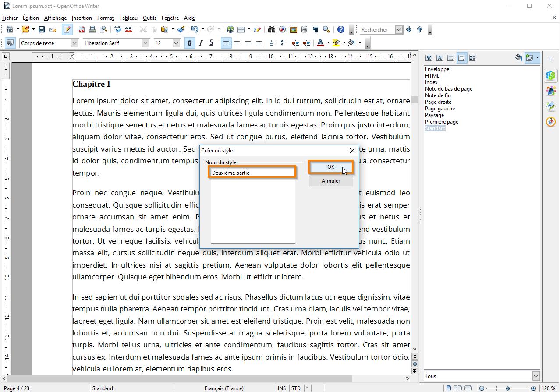
Task: Select Première page style
Action: [442, 122]
